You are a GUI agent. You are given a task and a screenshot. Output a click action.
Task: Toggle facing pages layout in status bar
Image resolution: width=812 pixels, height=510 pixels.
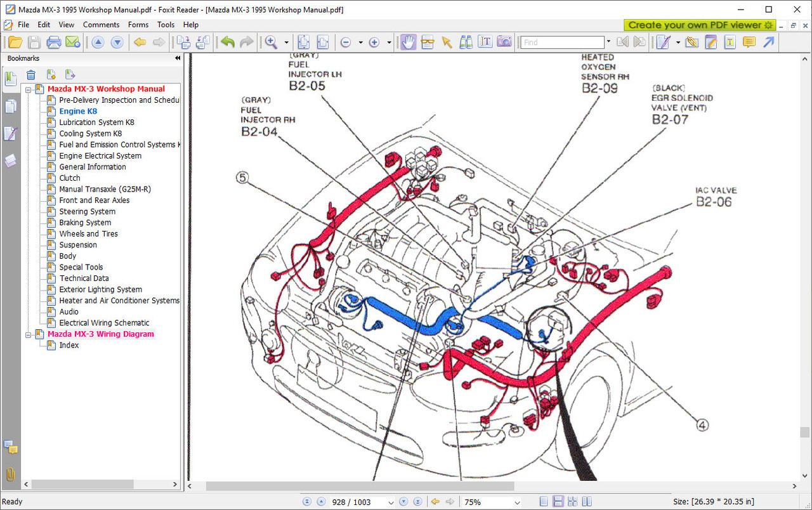(587, 502)
